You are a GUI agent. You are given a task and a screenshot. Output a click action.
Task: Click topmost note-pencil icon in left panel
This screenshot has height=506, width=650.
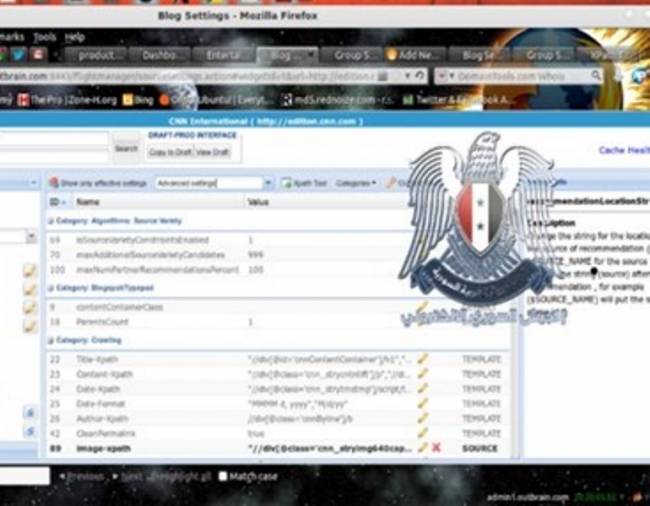[29, 271]
